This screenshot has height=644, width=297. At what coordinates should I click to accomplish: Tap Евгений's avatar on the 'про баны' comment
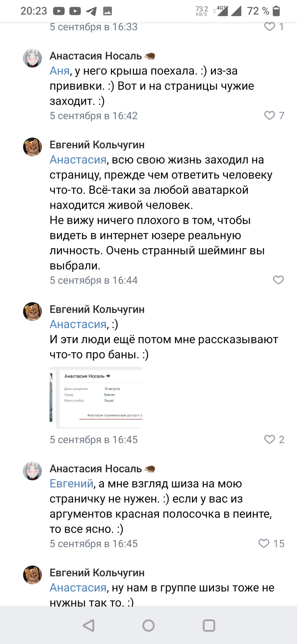[x=33, y=312]
